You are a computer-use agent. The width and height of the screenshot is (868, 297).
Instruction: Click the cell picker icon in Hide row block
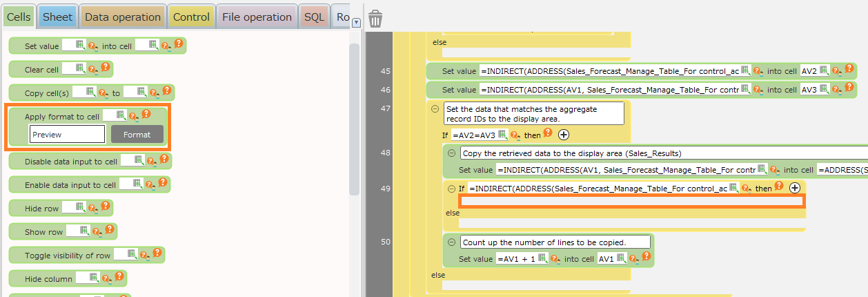click(x=80, y=207)
